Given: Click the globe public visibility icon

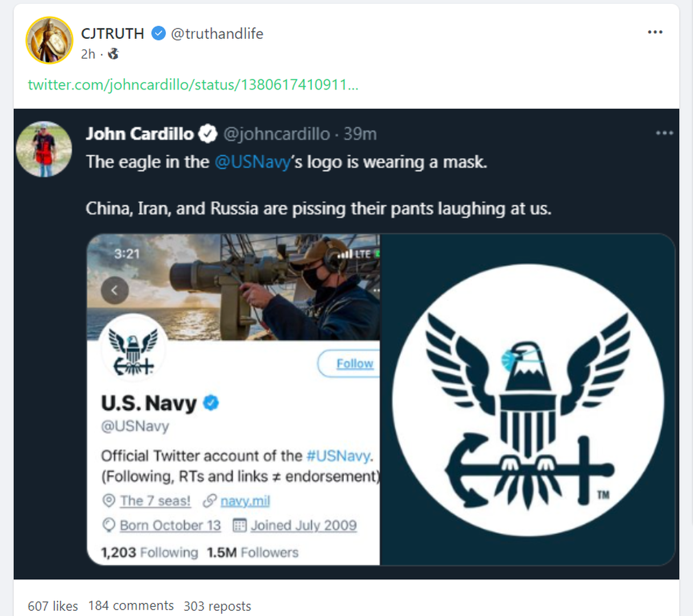Looking at the screenshot, I should click(114, 54).
